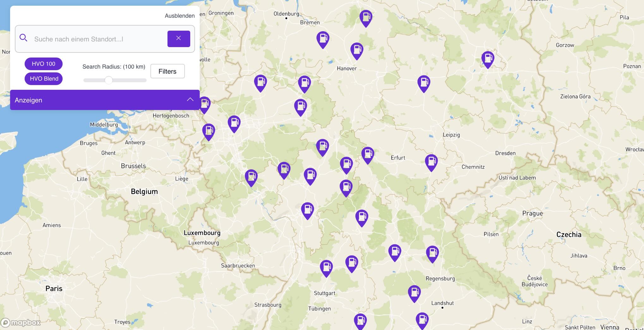644x330 pixels.
Task: Open the Filters options
Action: coord(167,71)
